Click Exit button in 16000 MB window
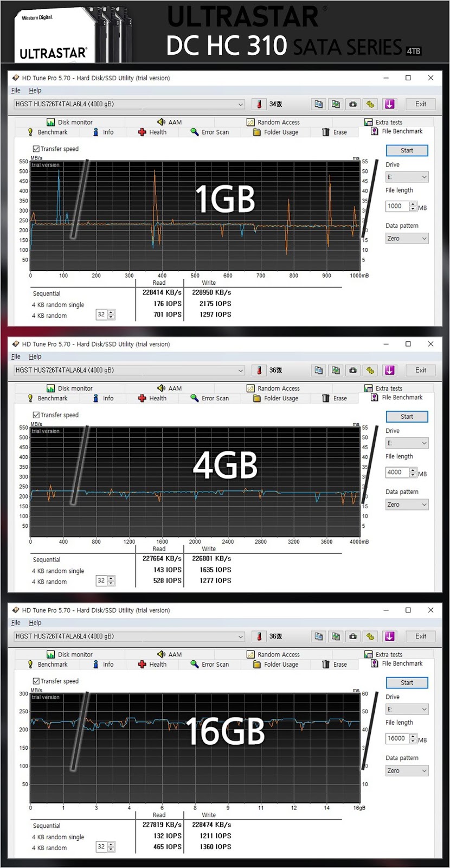This screenshot has width=450, height=868. (421, 636)
